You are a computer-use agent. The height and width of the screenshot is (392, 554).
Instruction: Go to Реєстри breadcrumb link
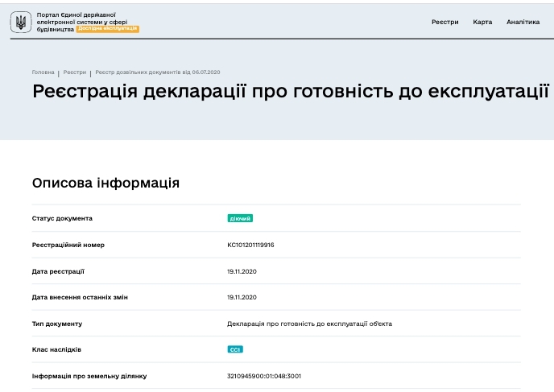75,72
